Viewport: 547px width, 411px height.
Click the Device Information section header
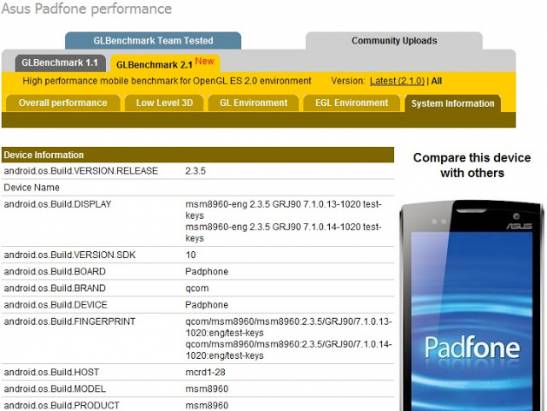[x=198, y=155]
